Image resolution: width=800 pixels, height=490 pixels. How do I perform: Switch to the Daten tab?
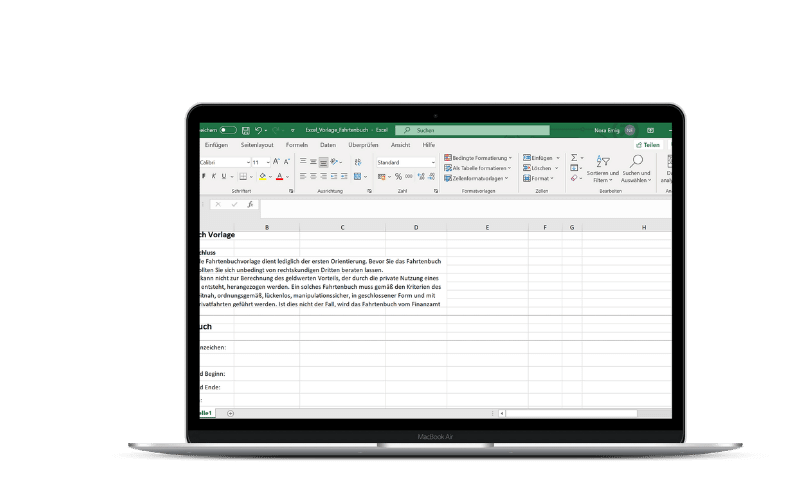(328, 145)
